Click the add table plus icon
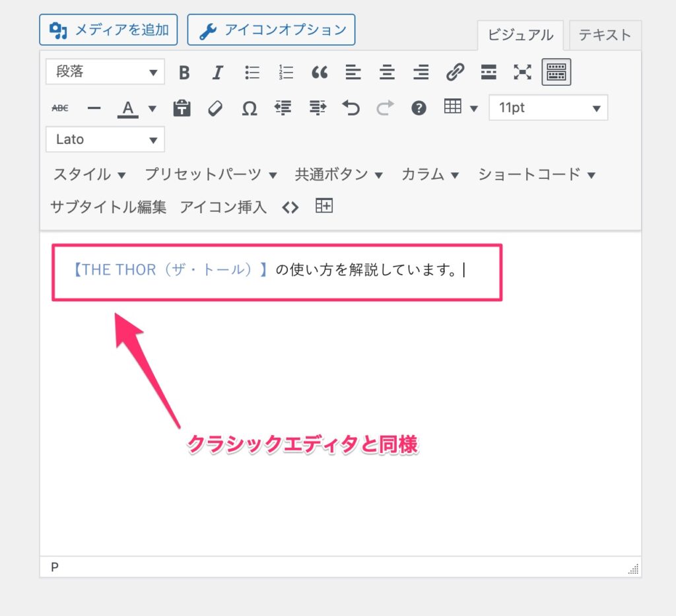The image size is (676, 616). tap(323, 205)
